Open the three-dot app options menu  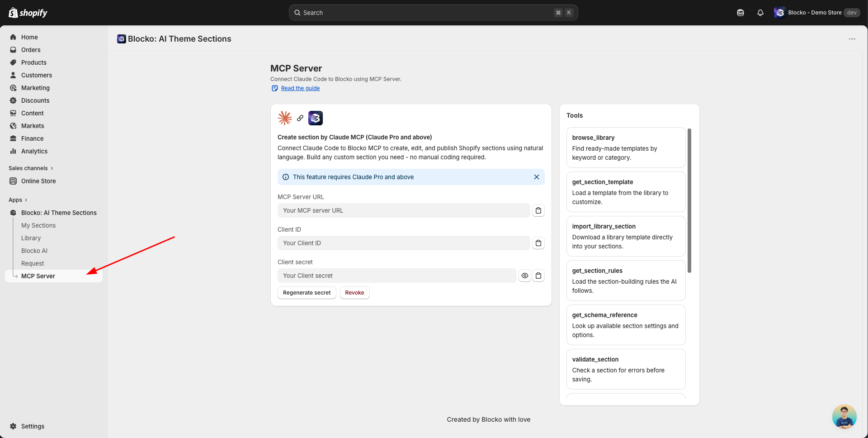[x=852, y=39]
